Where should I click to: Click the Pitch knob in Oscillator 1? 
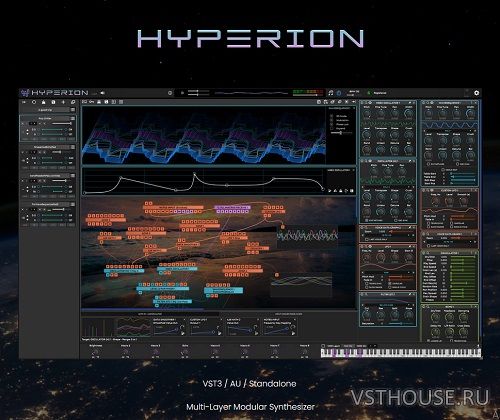(366, 114)
